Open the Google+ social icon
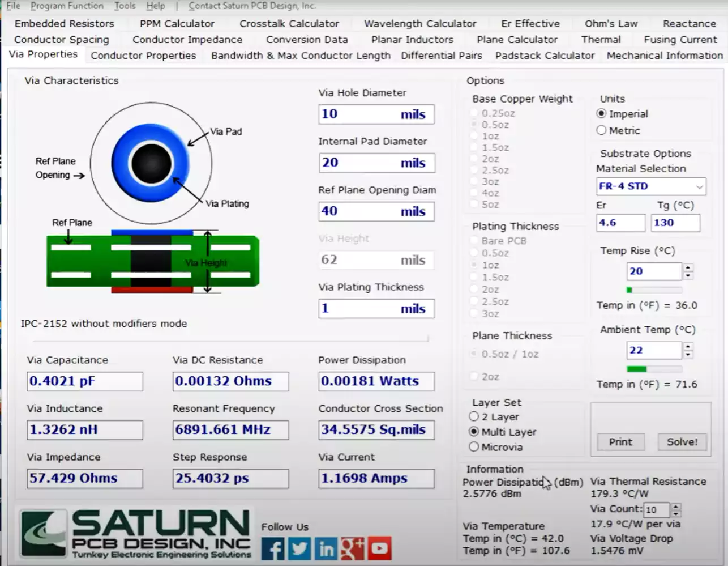The width and height of the screenshot is (728, 566). point(352,548)
